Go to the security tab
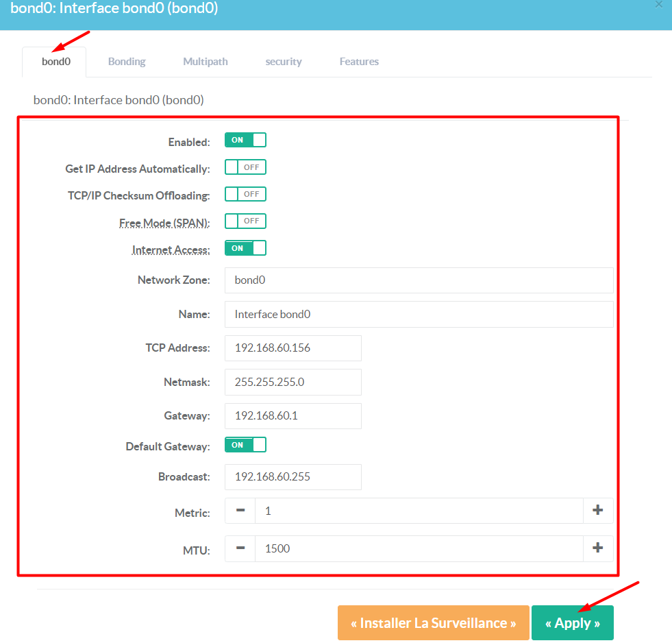The image size is (672, 643). pos(284,62)
